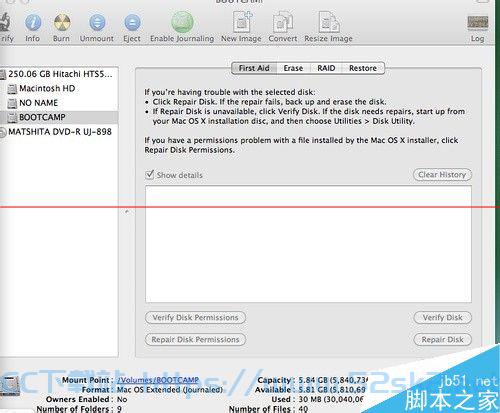
Task: Click the Number of Files value 40
Action: pos(303,409)
